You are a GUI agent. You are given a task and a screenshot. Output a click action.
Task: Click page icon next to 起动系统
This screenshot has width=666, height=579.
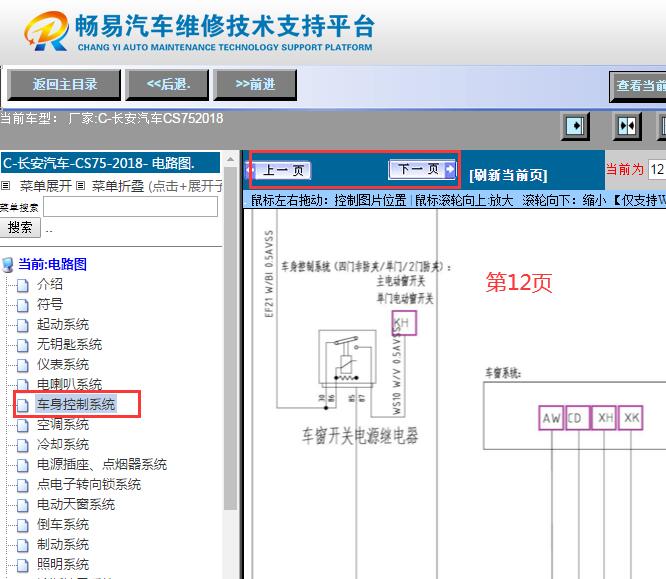coord(23,325)
